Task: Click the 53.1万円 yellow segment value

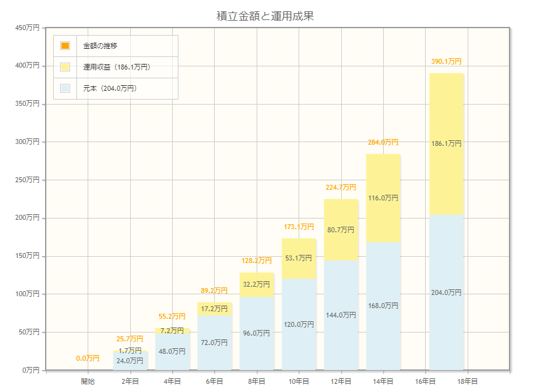Action: pyautogui.click(x=299, y=258)
